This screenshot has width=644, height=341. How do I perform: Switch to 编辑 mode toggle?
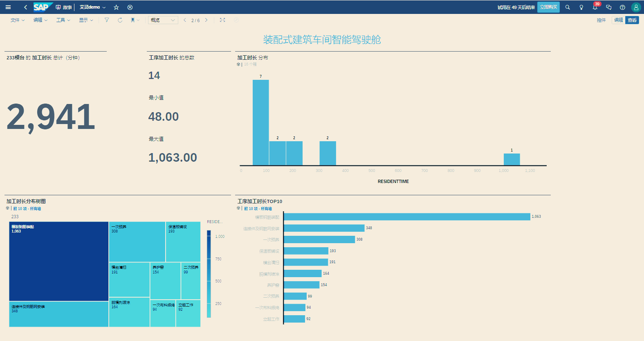tap(618, 20)
